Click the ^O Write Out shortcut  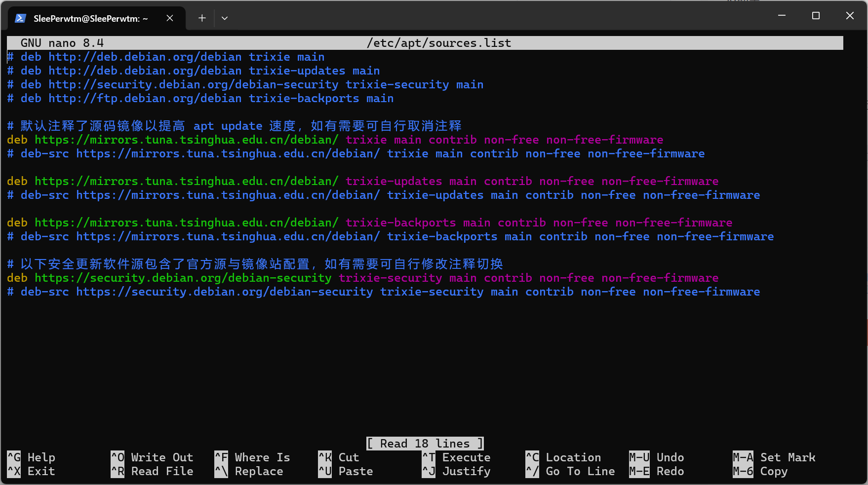point(152,457)
